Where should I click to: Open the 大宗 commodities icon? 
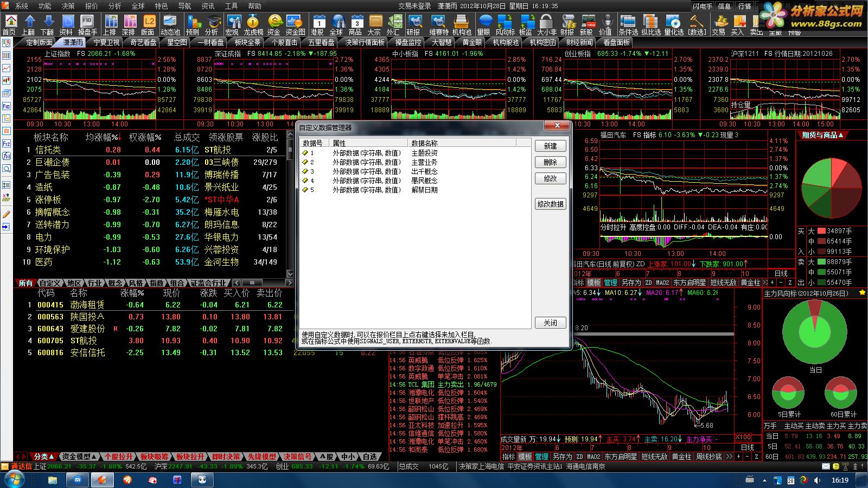click(x=375, y=25)
